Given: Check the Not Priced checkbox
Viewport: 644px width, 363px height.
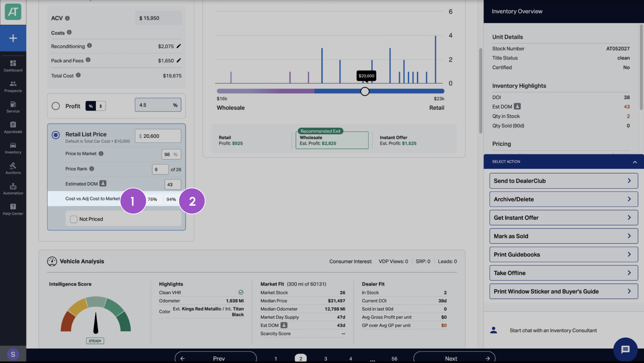Looking at the screenshot, I should 74,219.
